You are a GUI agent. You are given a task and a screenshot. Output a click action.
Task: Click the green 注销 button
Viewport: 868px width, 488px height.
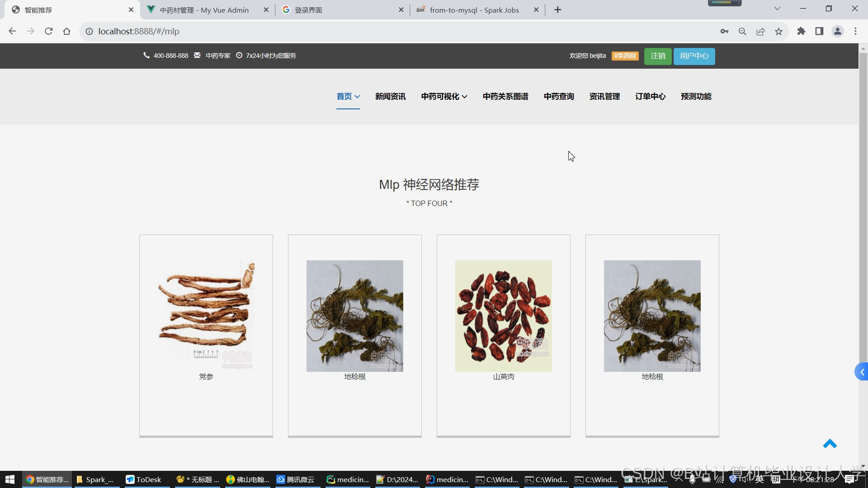(x=657, y=56)
